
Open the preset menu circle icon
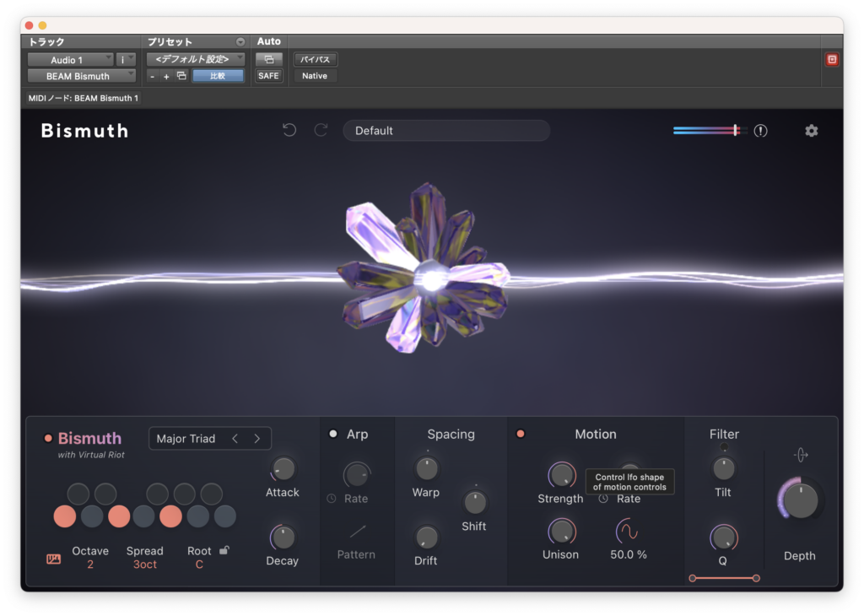(x=240, y=42)
